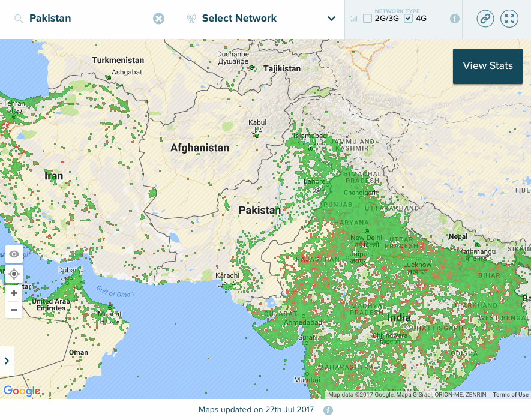Click info icon beside maps updated date
The image size is (531, 420).
(x=328, y=410)
